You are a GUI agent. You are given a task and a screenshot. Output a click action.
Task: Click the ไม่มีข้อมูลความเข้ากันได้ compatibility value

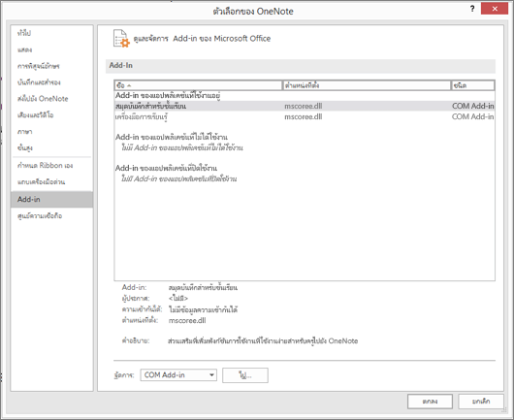(204, 309)
